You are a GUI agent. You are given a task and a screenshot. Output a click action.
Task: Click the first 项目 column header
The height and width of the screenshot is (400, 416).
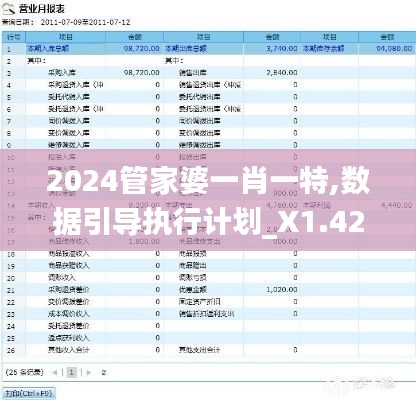[66, 37]
